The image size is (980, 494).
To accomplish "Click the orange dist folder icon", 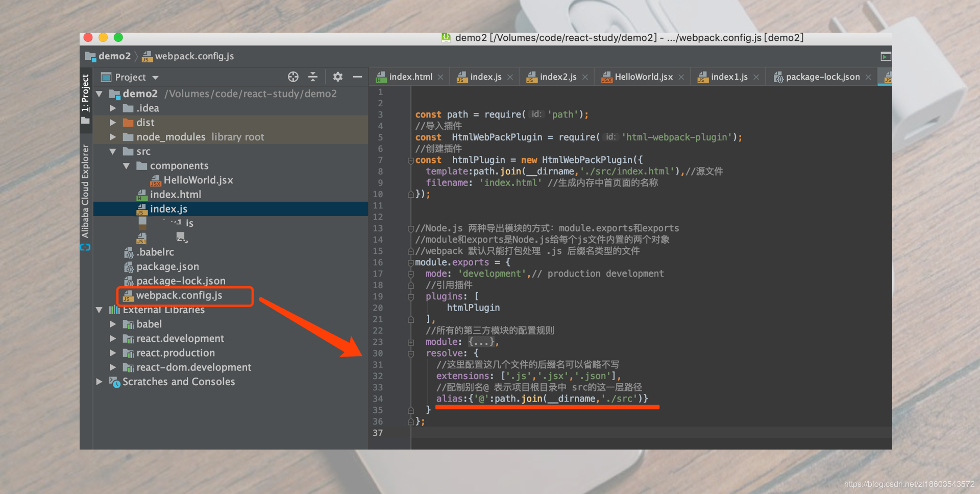I will point(128,123).
